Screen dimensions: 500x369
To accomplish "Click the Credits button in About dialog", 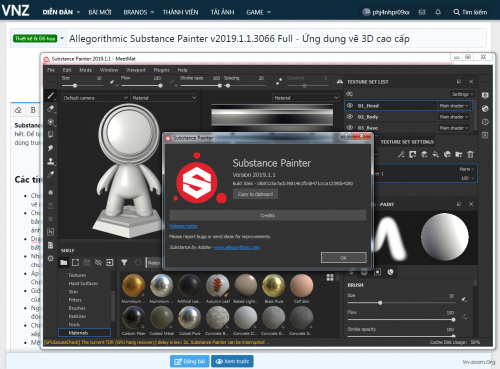I will 268,215.
